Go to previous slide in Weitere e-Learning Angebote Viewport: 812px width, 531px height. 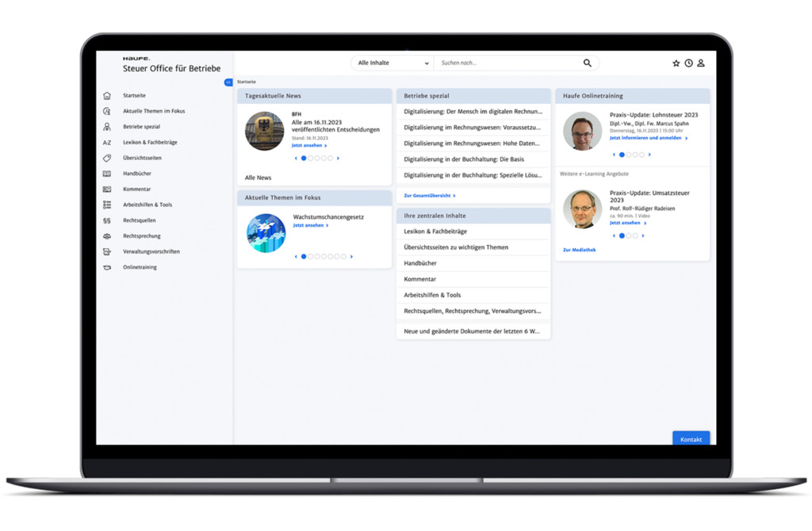click(x=615, y=236)
